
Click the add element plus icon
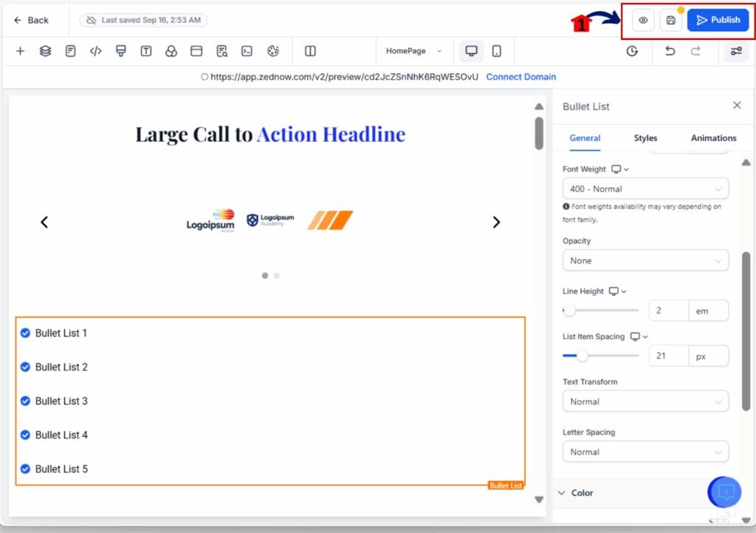(20, 51)
